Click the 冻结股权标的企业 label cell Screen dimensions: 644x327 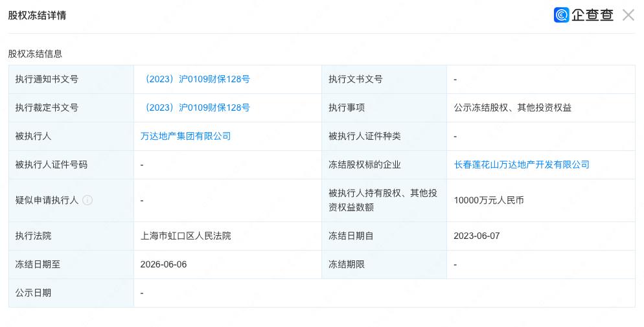[384, 164]
